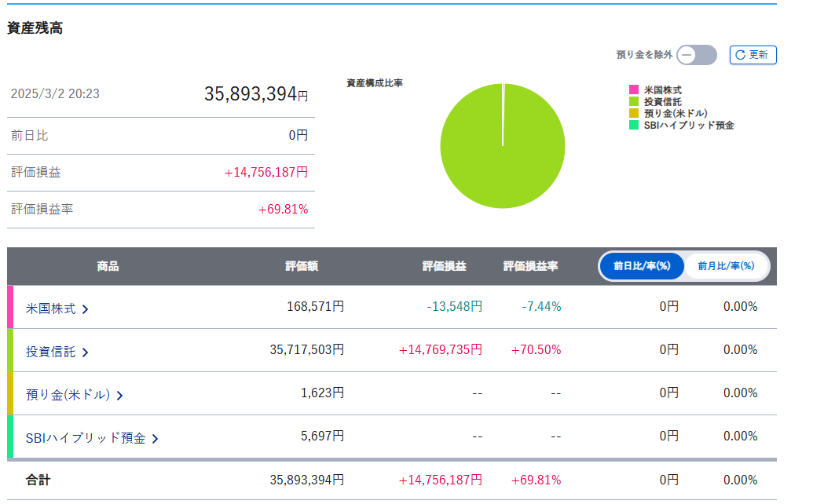Click green 投資信託 legend color square

tap(634, 102)
